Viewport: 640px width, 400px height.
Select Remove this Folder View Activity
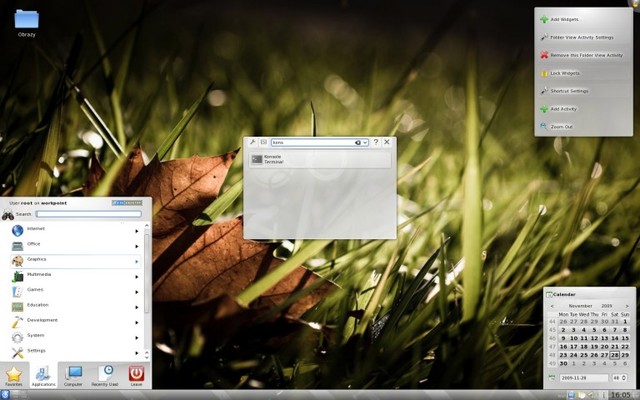[583, 55]
